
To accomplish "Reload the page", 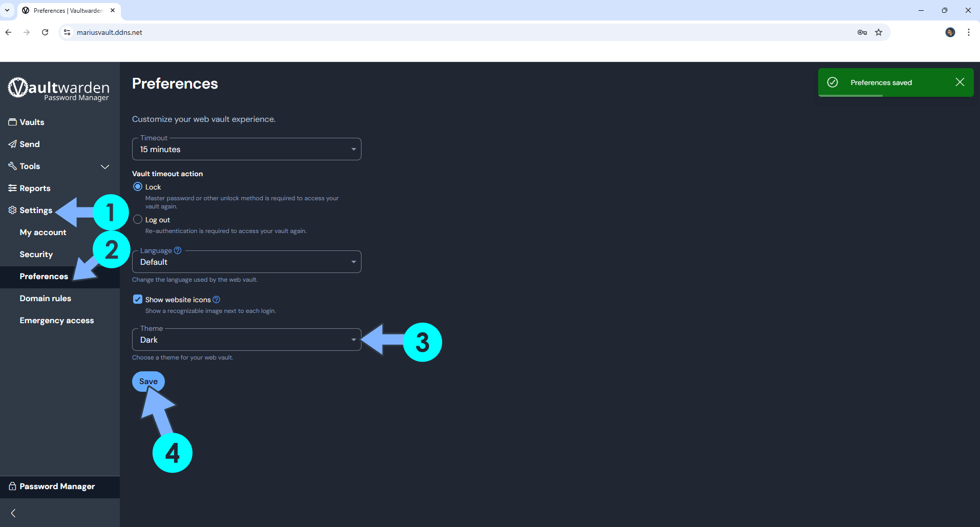I will (45, 32).
